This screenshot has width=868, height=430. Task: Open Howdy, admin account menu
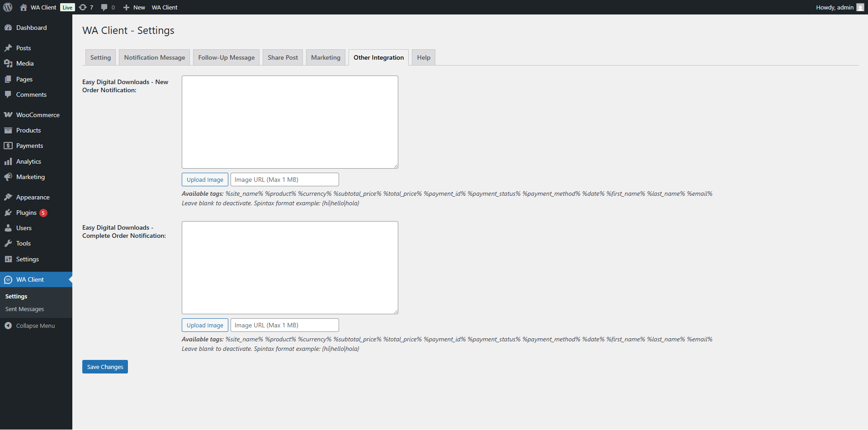[835, 7]
